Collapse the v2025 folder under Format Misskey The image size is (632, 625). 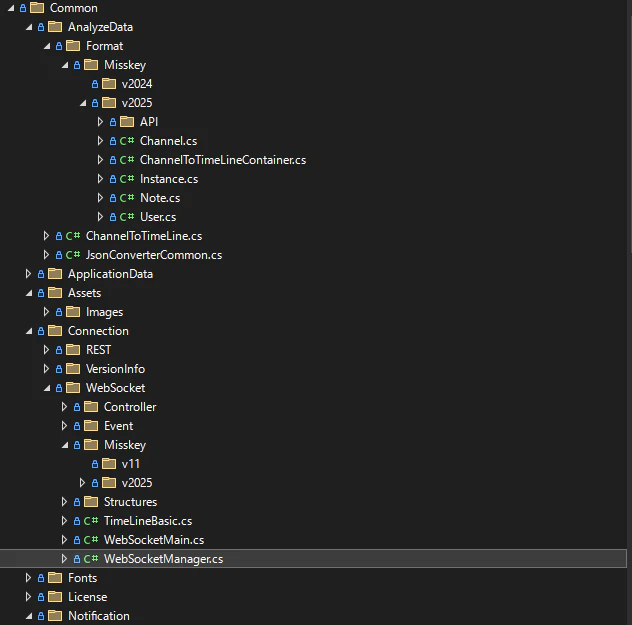pyautogui.click(x=83, y=103)
